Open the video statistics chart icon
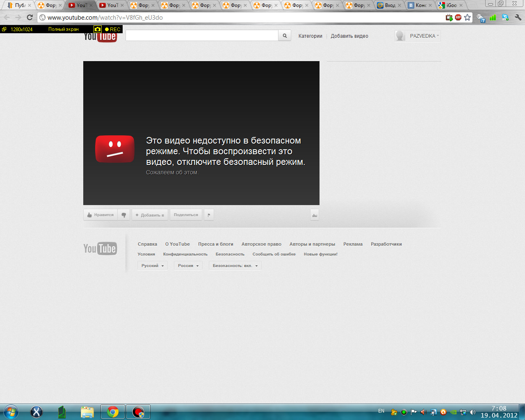The height and width of the screenshot is (420, 525). [315, 215]
